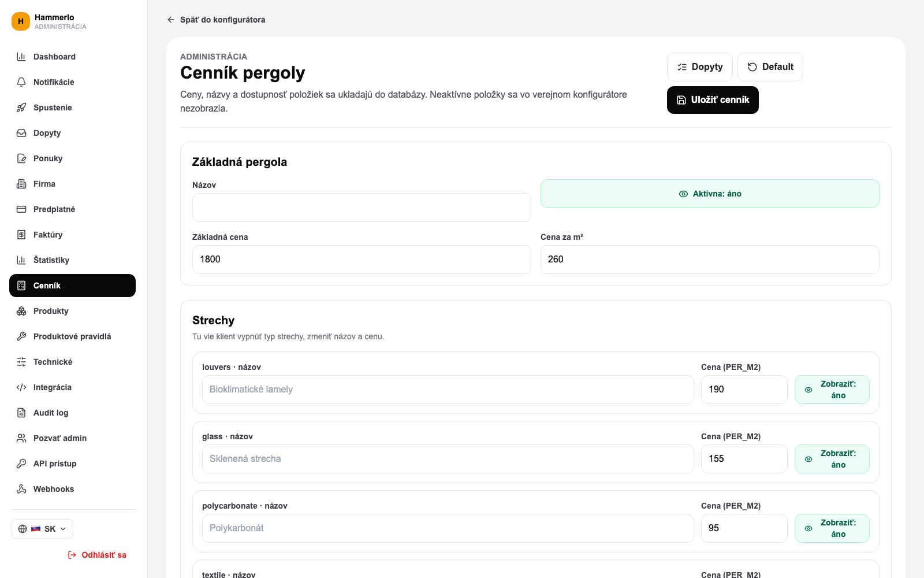Click the Dopyty button in header
The image size is (924, 578).
pos(700,67)
